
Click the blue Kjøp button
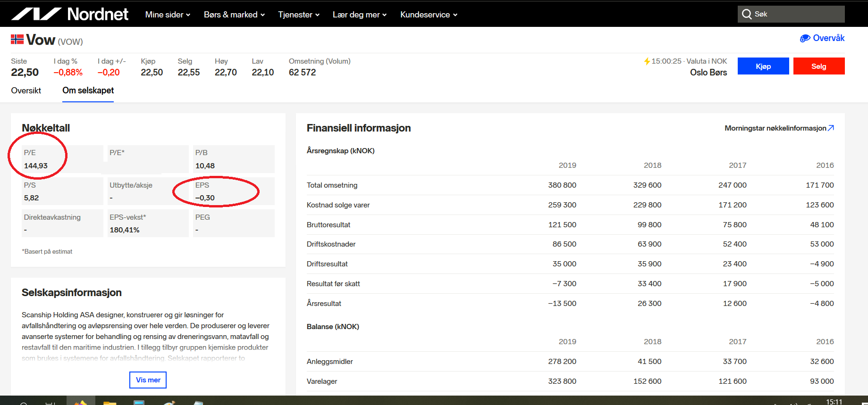(763, 66)
